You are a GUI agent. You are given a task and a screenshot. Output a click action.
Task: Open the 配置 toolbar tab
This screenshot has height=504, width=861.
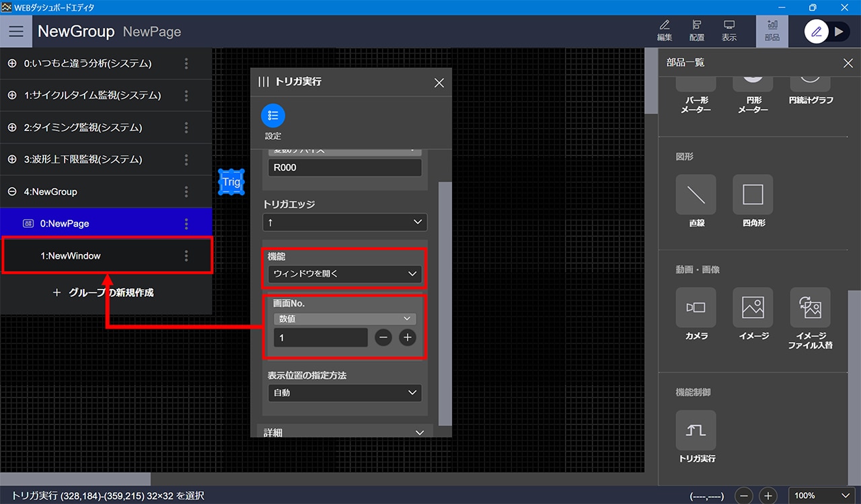tap(697, 31)
